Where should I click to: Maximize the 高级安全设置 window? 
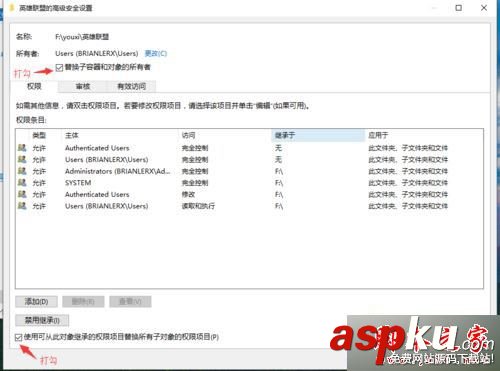click(459, 8)
